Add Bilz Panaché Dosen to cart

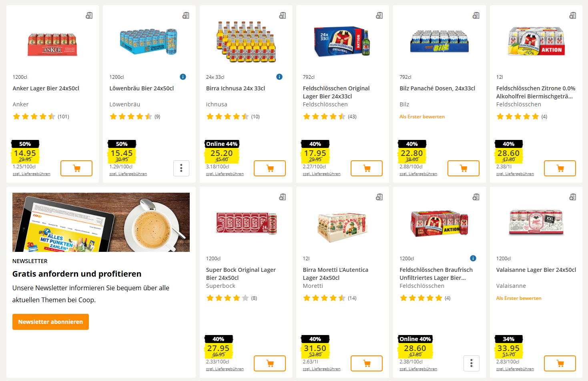[x=463, y=168]
